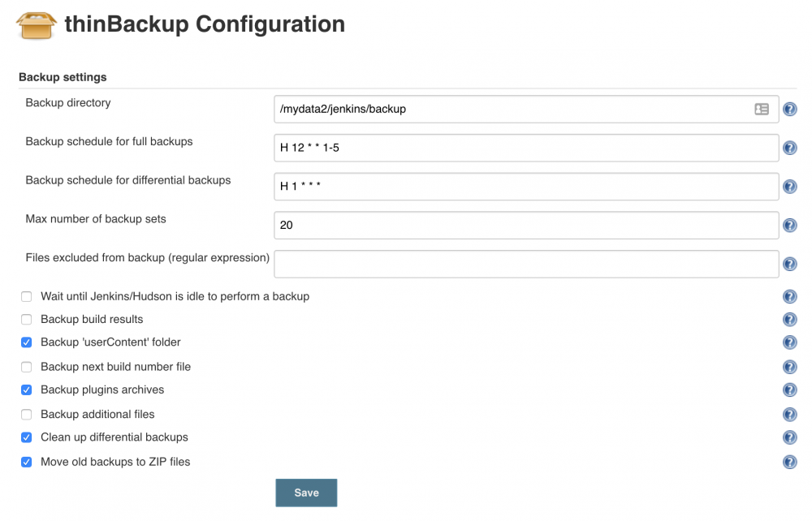Open the directory browser for Backup directory
812x521 pixels.
[762, 109]
